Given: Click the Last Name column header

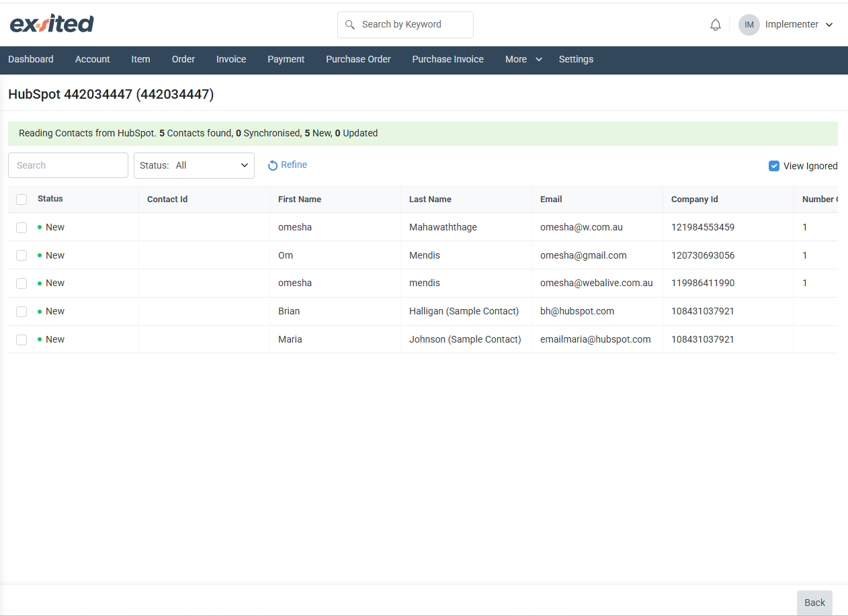Looking at the screenshot, I should tap(430, 200).
